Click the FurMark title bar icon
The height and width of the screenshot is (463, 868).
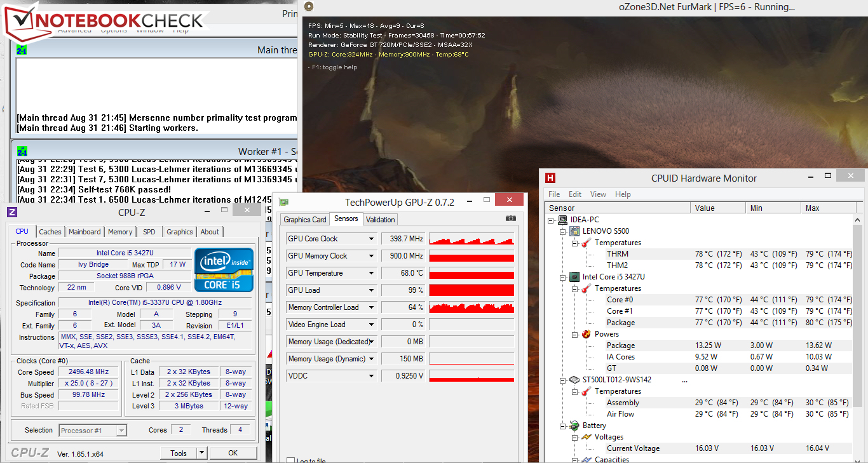[309, 6]
